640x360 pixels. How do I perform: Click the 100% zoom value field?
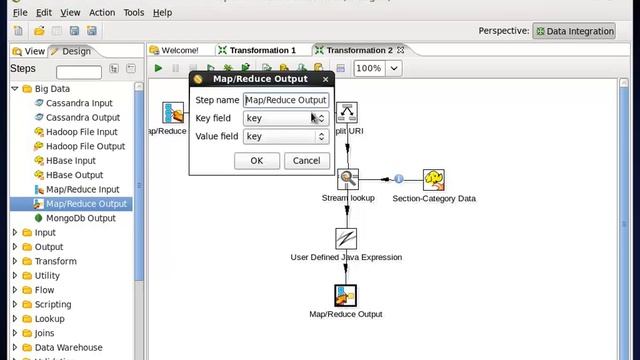click(x=369, y=68)
